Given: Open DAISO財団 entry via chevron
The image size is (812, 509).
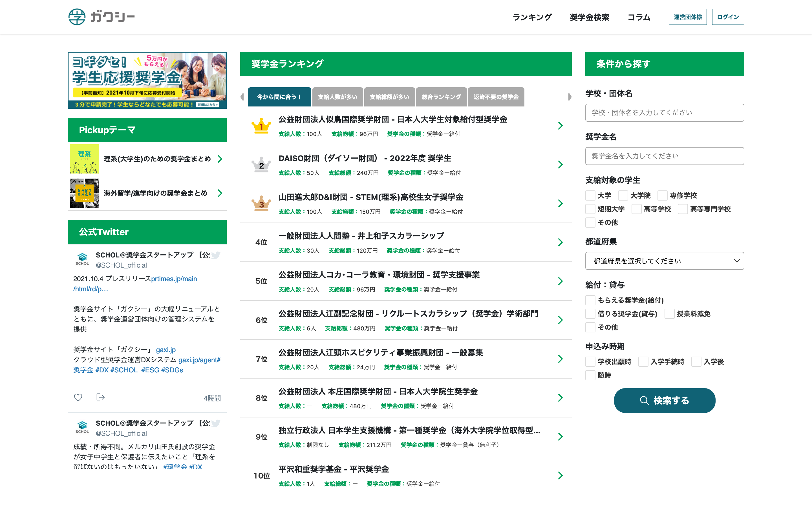Looking at the screenshot, I should pyautogui.click(x=560, y=165).
